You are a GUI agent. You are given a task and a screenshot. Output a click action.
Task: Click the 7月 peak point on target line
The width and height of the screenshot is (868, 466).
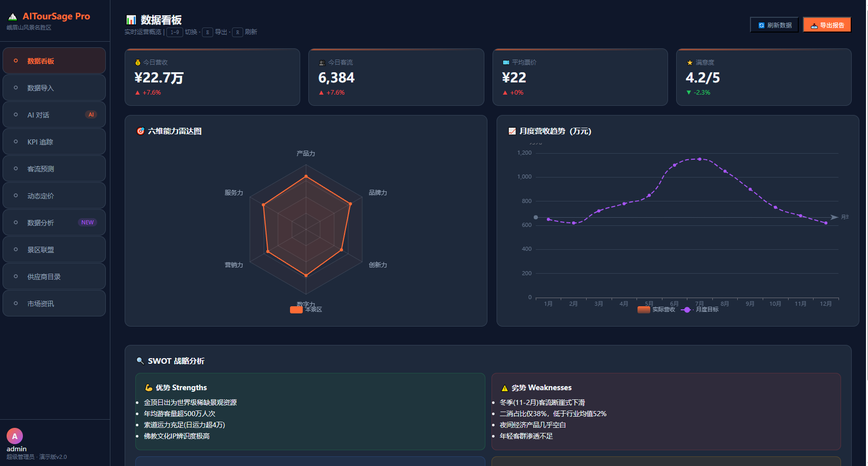click(700, 159)
